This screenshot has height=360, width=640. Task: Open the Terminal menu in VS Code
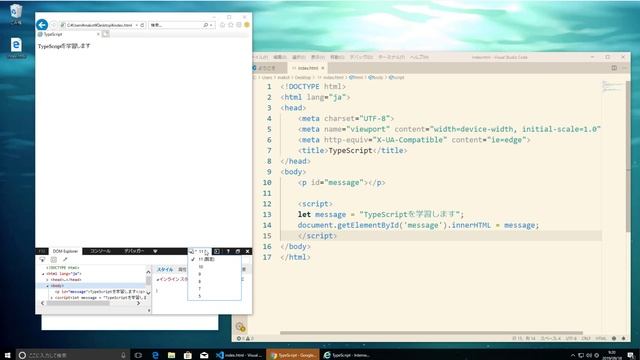pos(391,57)
